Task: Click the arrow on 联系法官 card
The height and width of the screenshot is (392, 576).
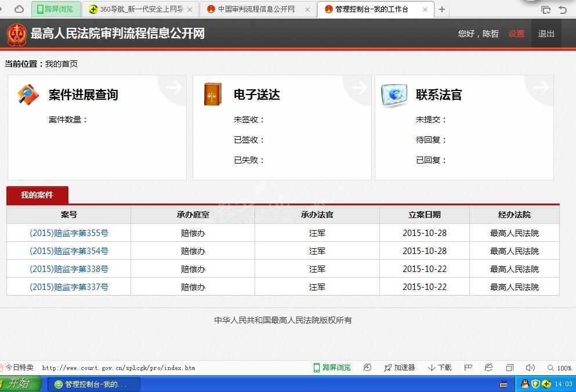Action: click(541, 88)
